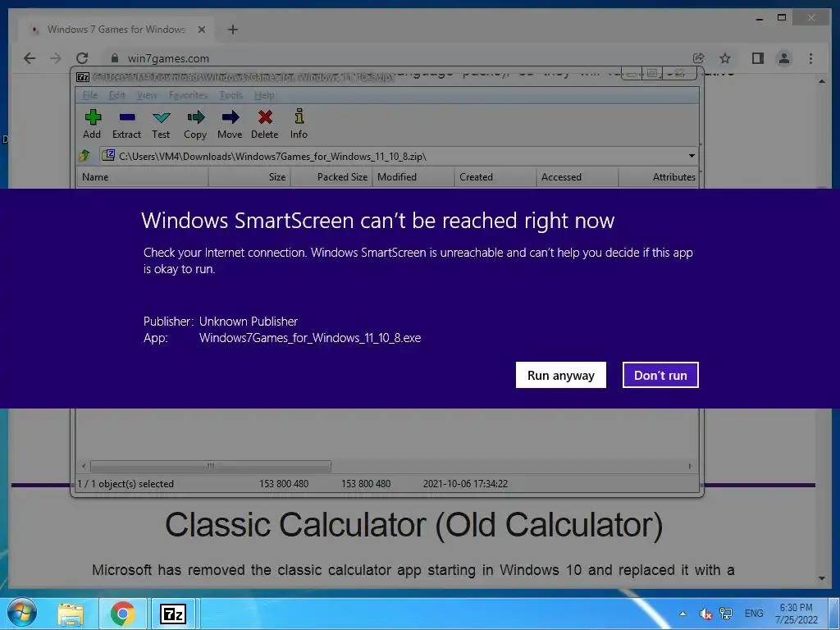Open the taskbar clock 6:30 PM
Image resolution: width=840 pixels, height=630 pixels.
pyautogui.click(x=796, y=614)
